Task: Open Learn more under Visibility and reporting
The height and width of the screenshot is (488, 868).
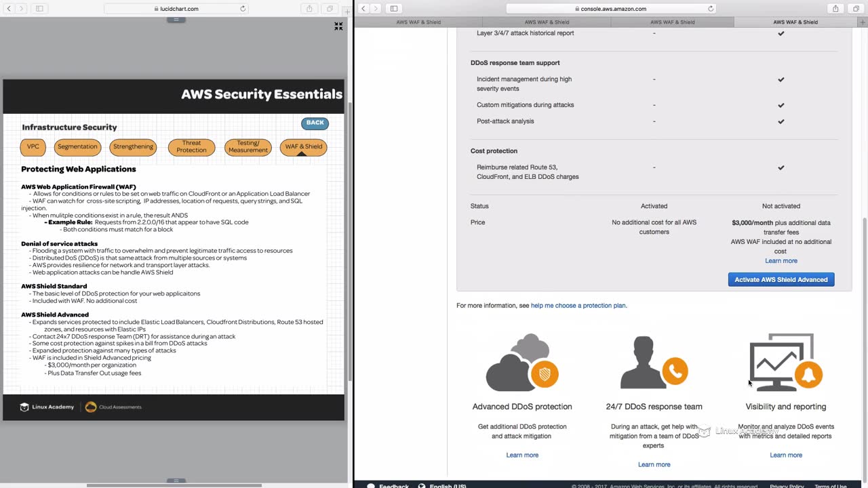Action: click(786, 455)
